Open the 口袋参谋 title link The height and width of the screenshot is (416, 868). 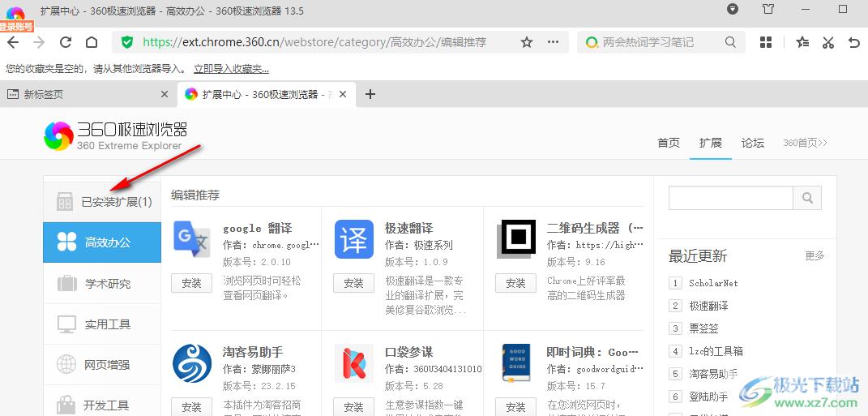point(409,352)
